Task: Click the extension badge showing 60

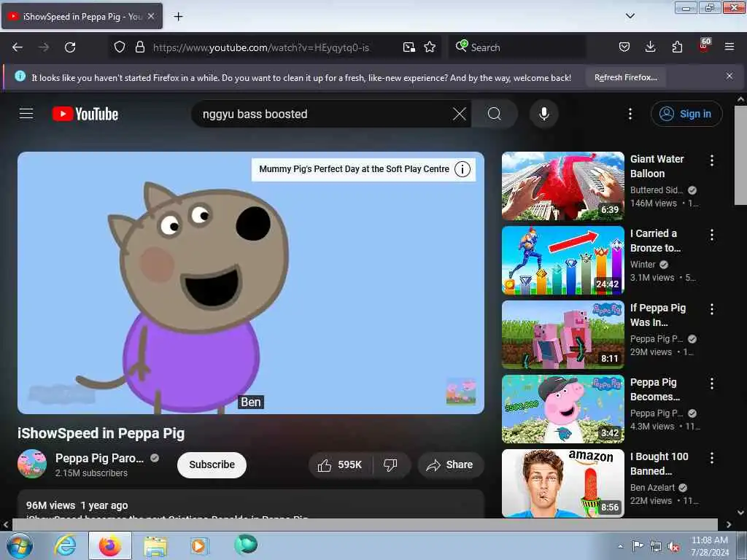Action: click(704, 45)
